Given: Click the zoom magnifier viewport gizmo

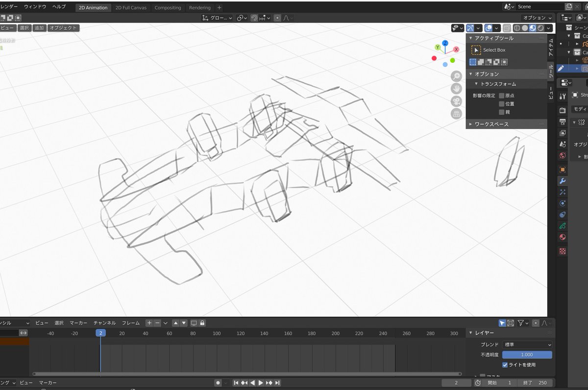Looking at the screenshot, I should point(456,76).
